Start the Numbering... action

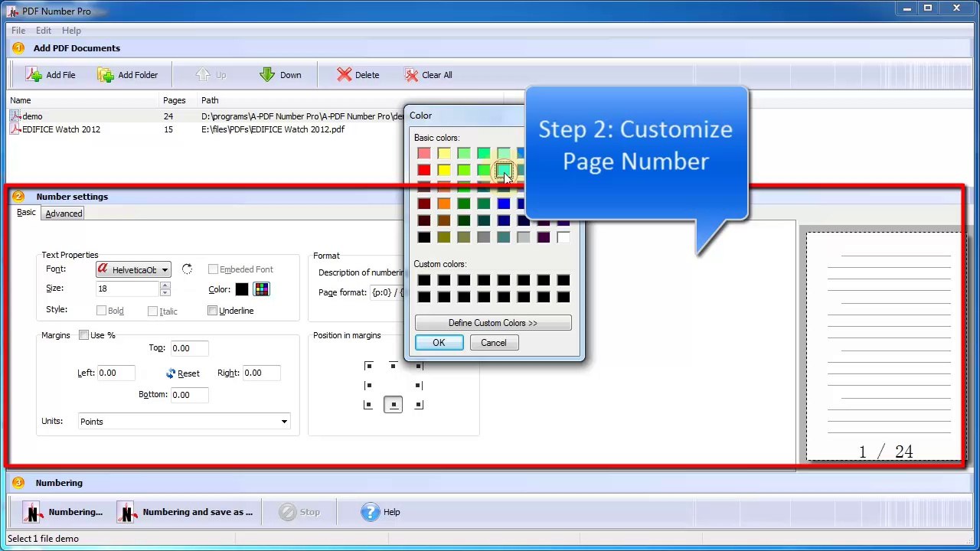pos(63,512)
